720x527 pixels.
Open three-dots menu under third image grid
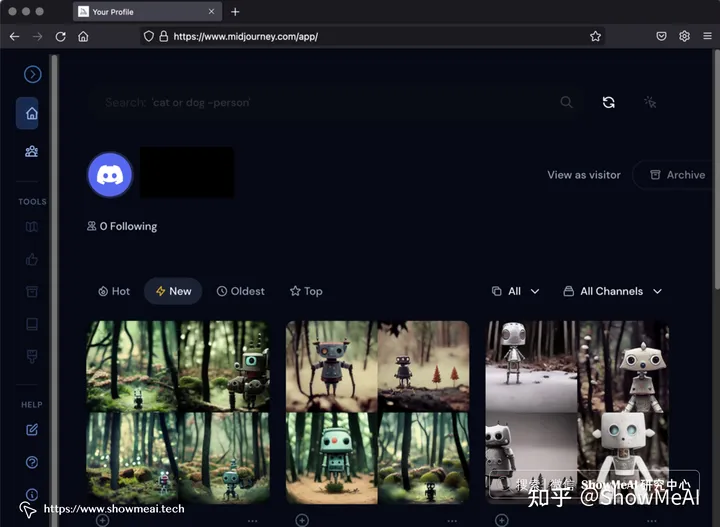click(x=651, y=521)
